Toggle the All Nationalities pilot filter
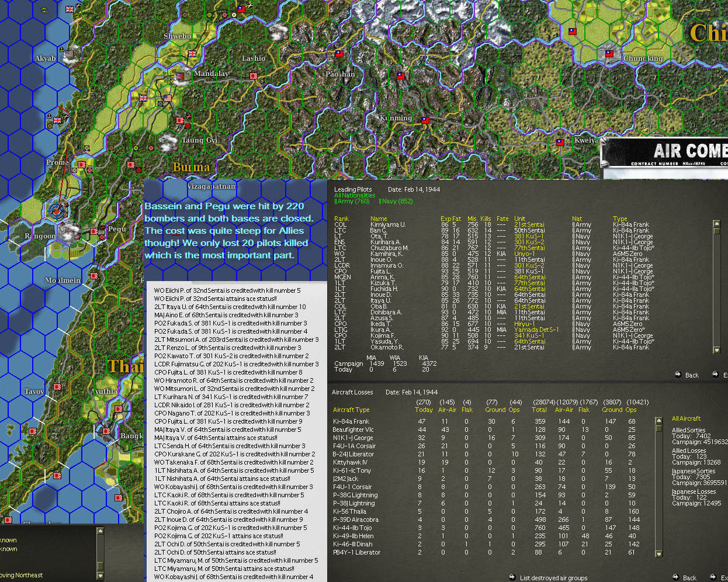This screenshot has height=582, width=728. coord(355,195)
